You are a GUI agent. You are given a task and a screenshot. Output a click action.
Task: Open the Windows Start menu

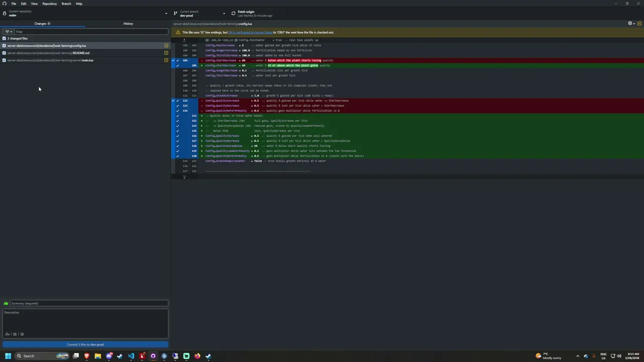point(8,356)
